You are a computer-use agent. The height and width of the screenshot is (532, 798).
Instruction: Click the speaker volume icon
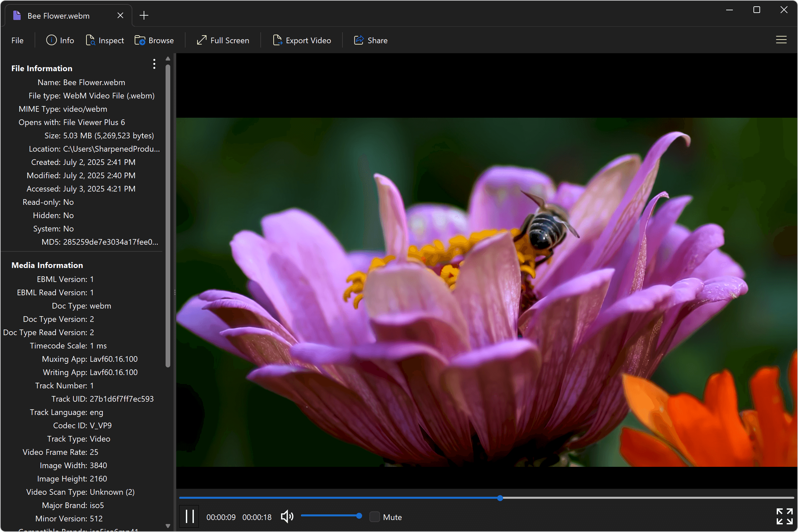click(287, 516)
